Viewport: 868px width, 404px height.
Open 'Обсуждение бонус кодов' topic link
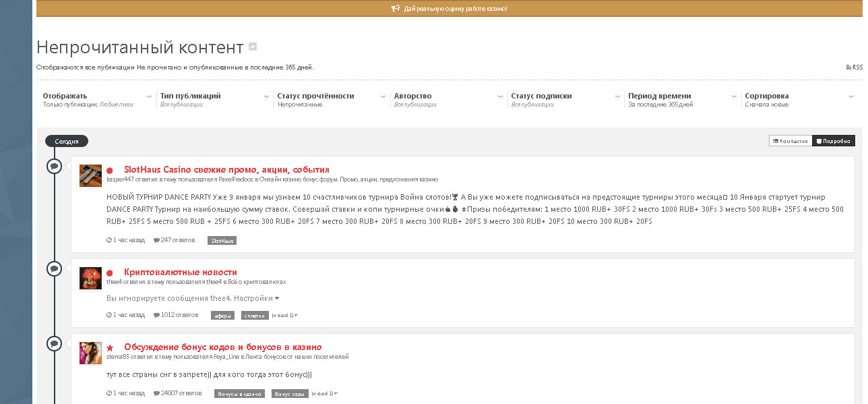[x=222, y=347]
